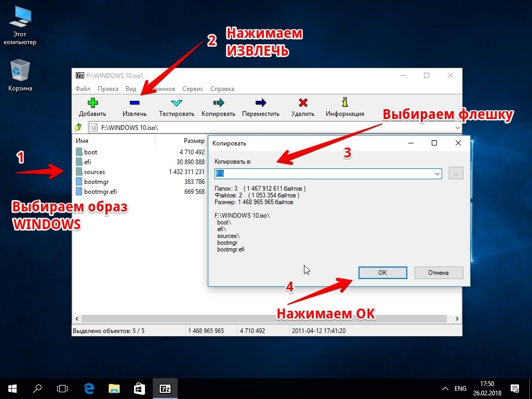
Task: Click the Тестировать (Test) toolbar icon
Action: click(x=177, y=103)
